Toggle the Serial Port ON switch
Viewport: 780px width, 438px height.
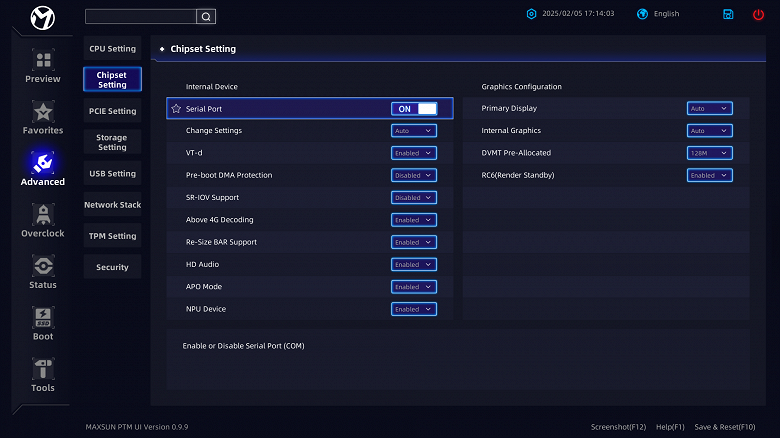point(414,108)
